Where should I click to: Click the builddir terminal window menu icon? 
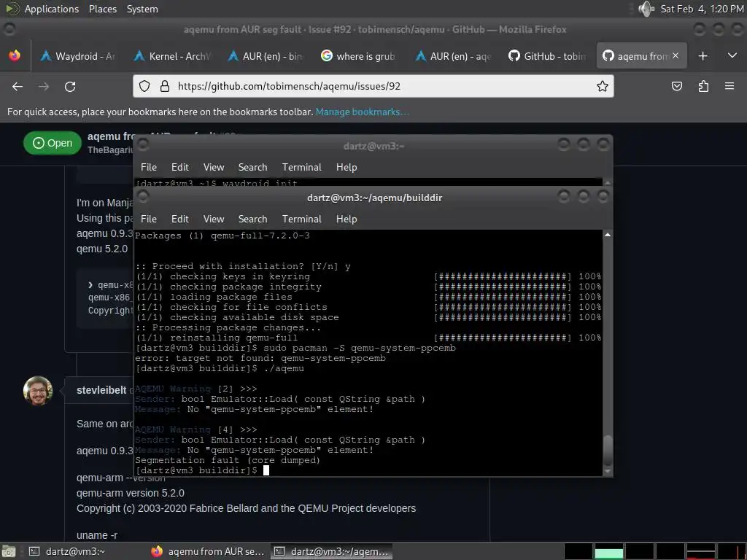click(x=143, y=197)
